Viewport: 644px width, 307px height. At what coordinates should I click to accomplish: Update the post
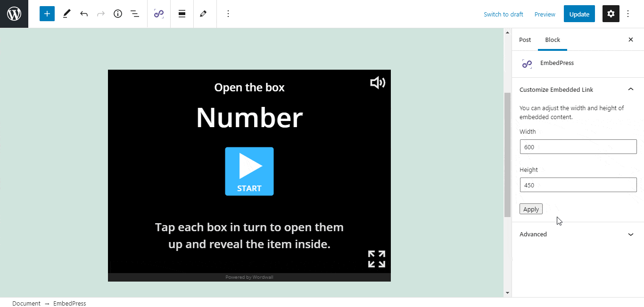pos(579,14)
